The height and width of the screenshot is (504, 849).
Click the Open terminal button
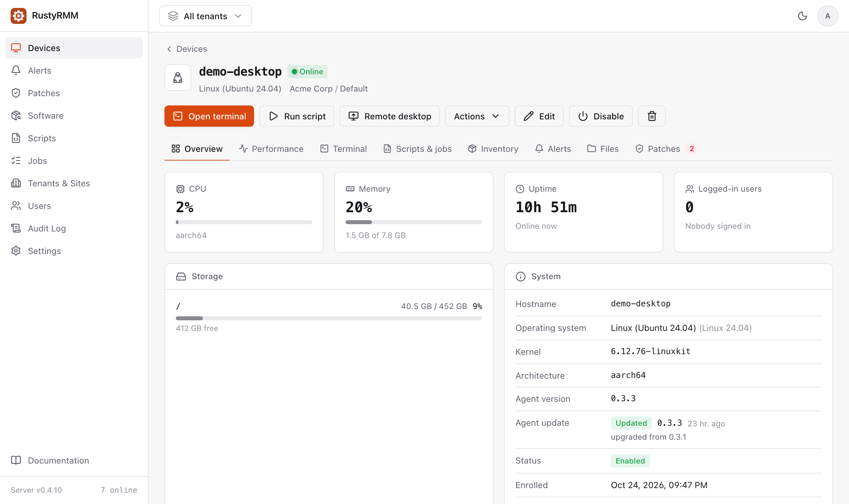point(209,116)
